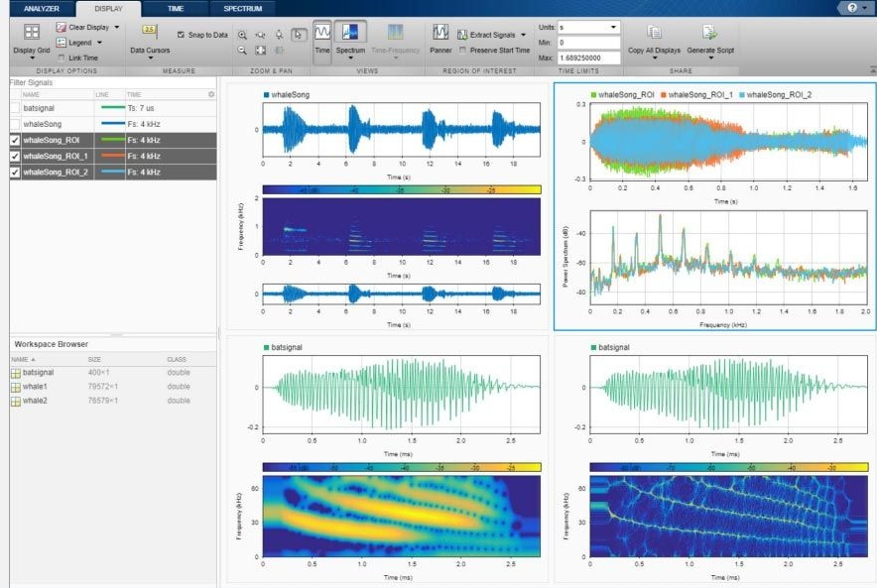Click the whale1 variable icon in Workspace Browser
This screenshot has height=588, width=877.
coord(16,387)
